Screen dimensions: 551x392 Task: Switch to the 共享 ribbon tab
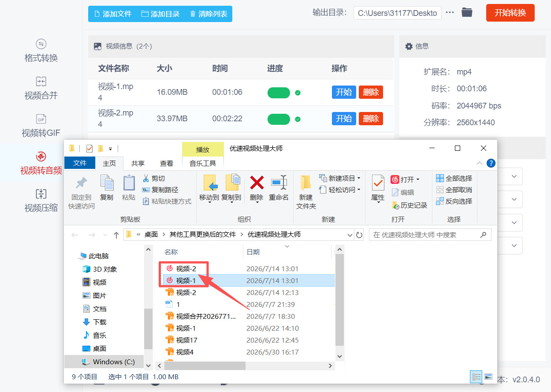click(138, 163)
